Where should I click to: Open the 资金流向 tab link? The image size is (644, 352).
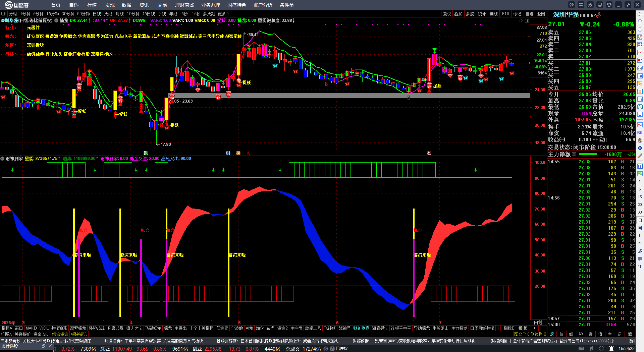[41, 334]
